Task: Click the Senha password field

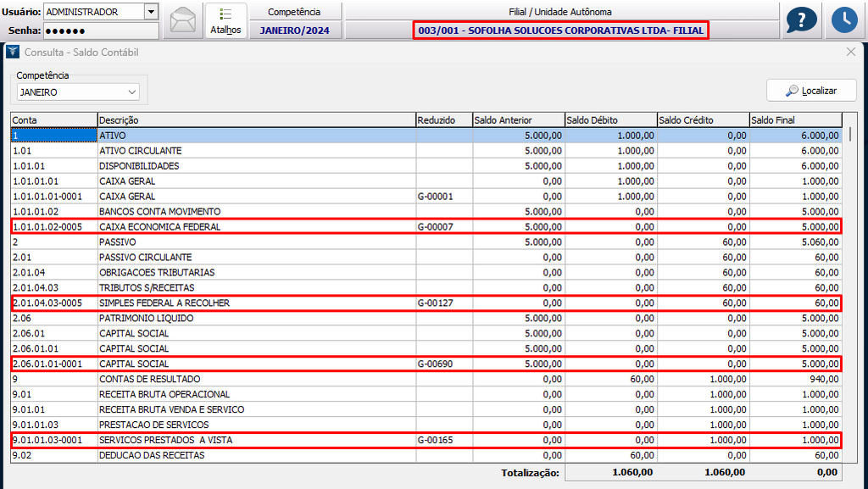Action: click(x=100, y=31)
